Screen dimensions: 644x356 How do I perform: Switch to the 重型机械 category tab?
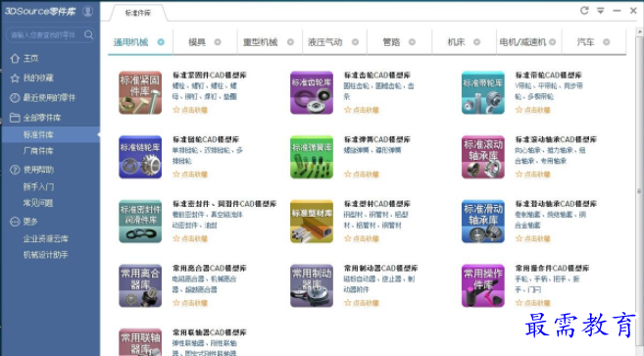click(x=270, y=42)
